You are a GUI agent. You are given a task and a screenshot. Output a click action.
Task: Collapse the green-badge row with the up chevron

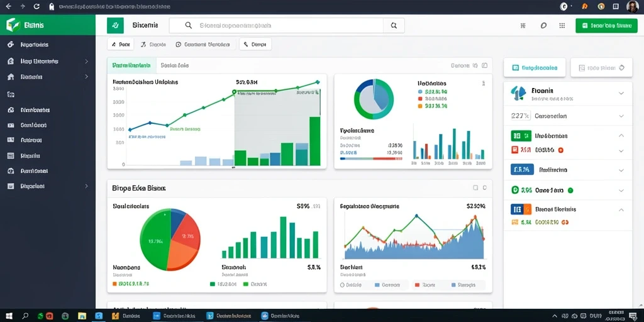(621, 136)
